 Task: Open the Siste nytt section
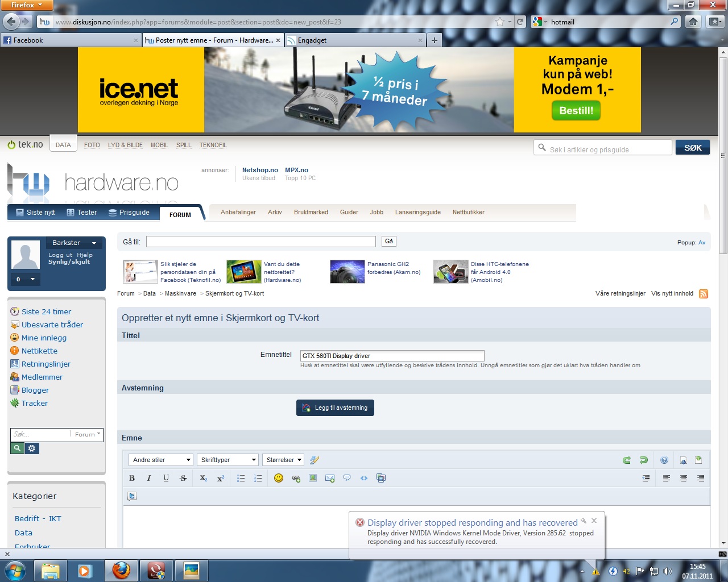click(x=35, y=213)
